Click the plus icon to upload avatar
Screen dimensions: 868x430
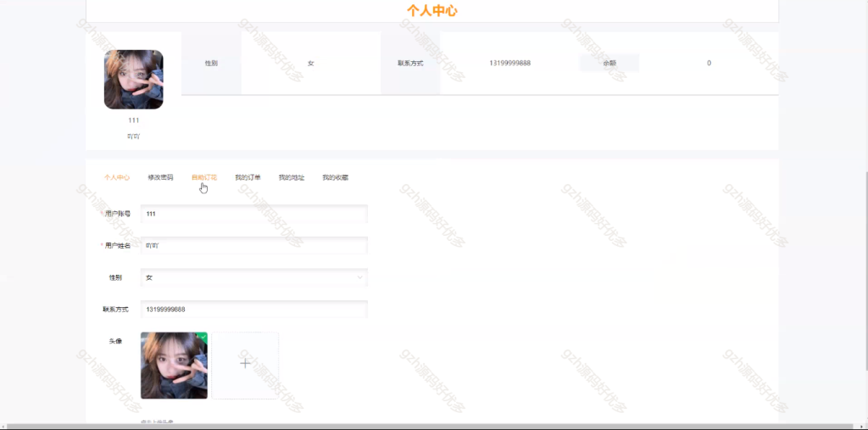tap(245, 364)
